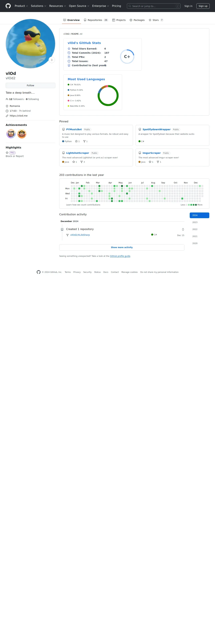Open the GitHub logo homepage icon
The height and width of the screenshot is (644, 215).
coord(8,6)
